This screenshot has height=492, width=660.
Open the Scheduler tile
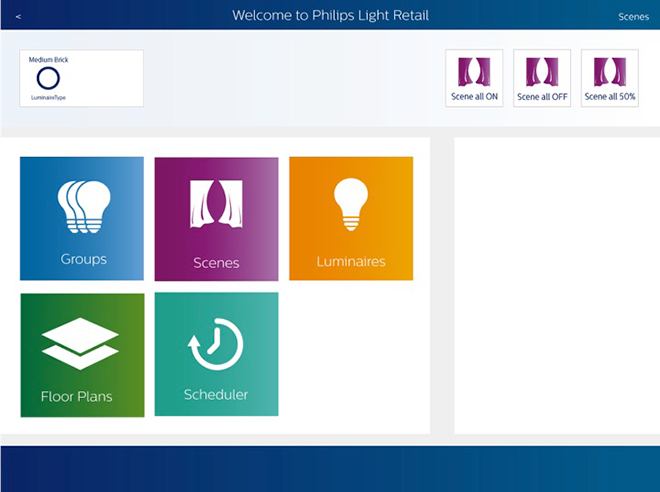pos(216,354)
